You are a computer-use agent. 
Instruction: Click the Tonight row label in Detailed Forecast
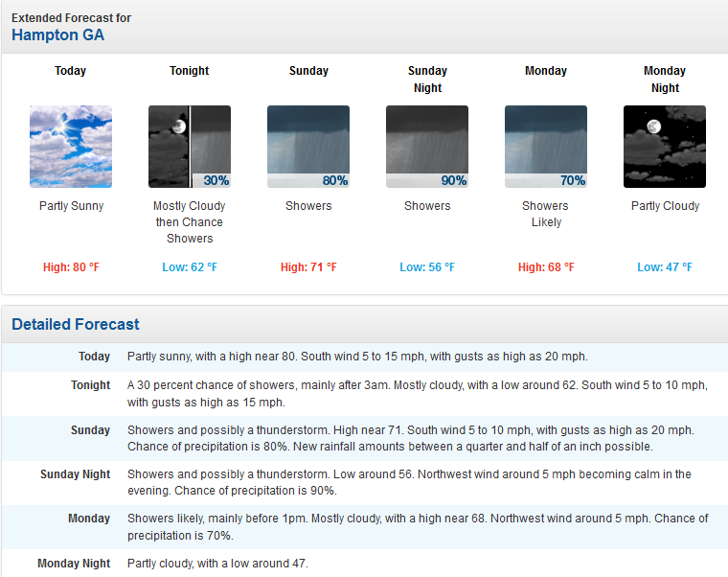click(x=90, y=385)
